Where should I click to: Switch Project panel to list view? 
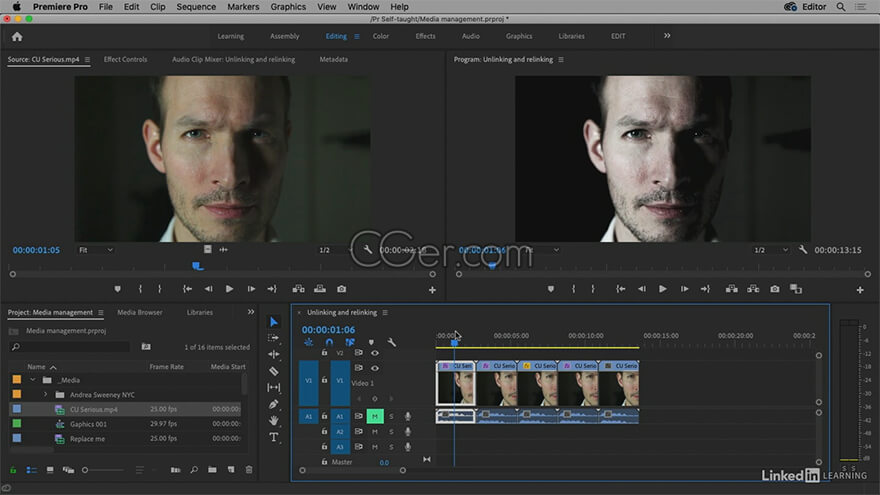(x=31, y=470)
